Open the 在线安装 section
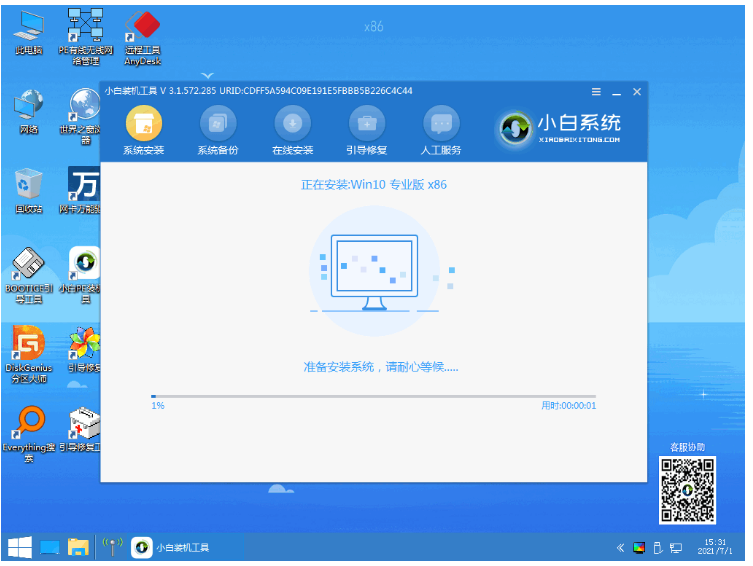 [292, 124]
